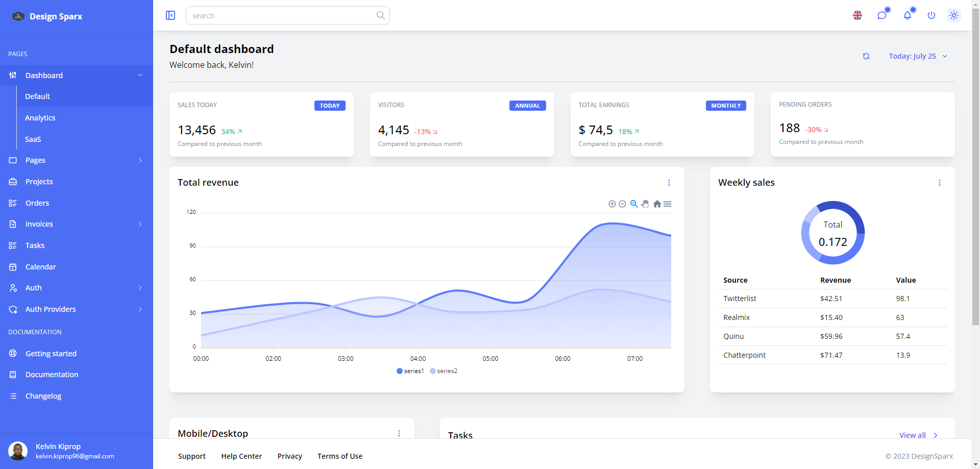
Task: Go to the Calendar page
Action: pos(41,267)
